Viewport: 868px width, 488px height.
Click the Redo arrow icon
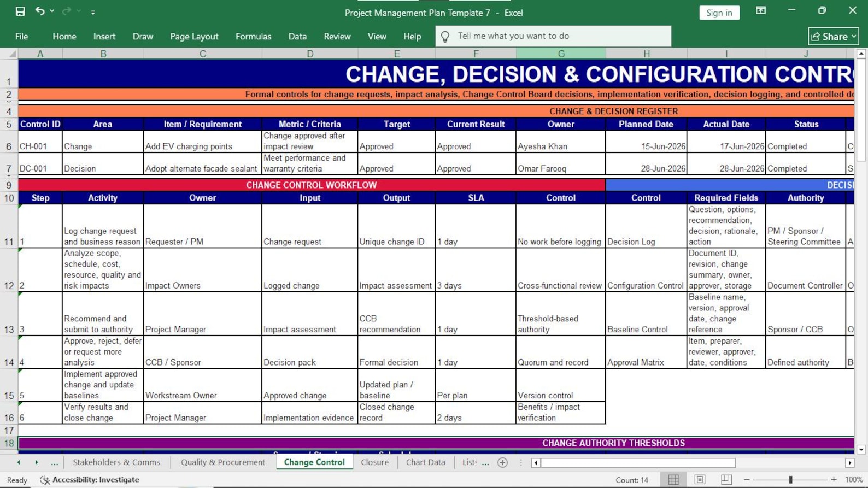[67, 11]
